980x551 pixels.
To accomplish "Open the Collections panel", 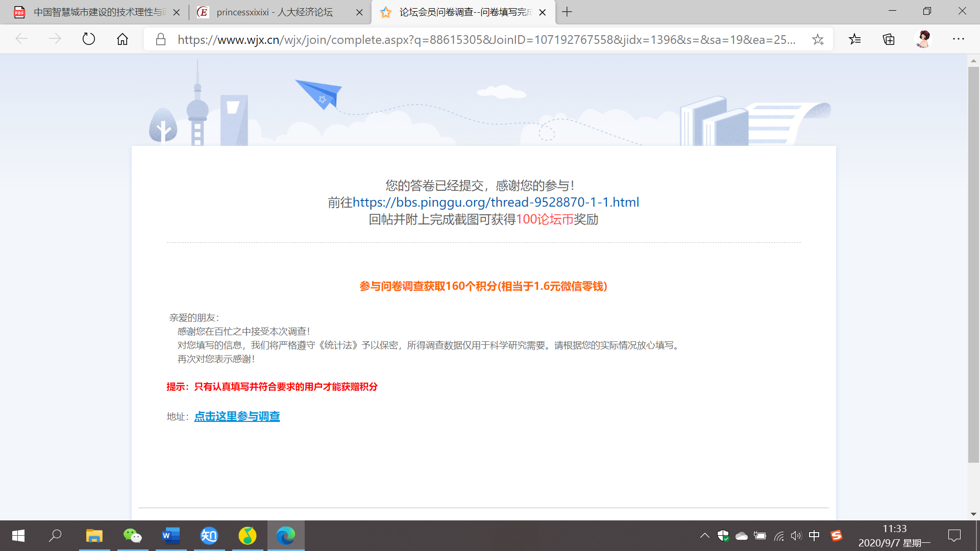I will point(889,39).
